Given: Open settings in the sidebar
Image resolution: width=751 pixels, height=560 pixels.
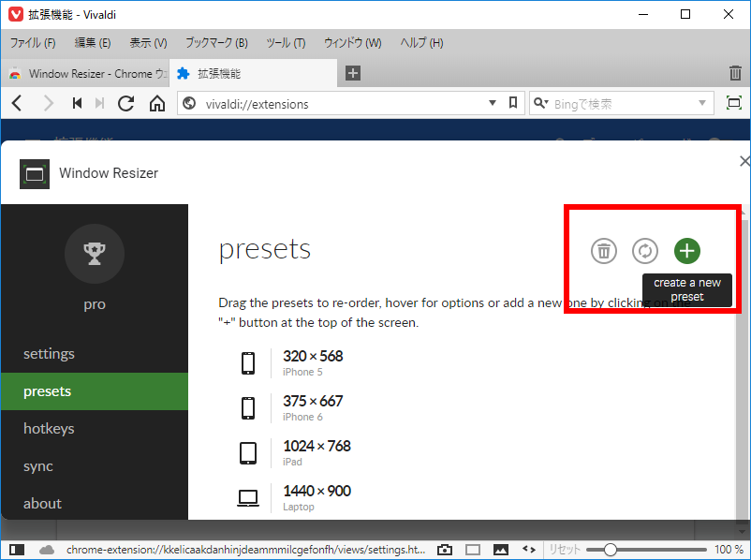Looking at the screenshot, I should [95, 354].
